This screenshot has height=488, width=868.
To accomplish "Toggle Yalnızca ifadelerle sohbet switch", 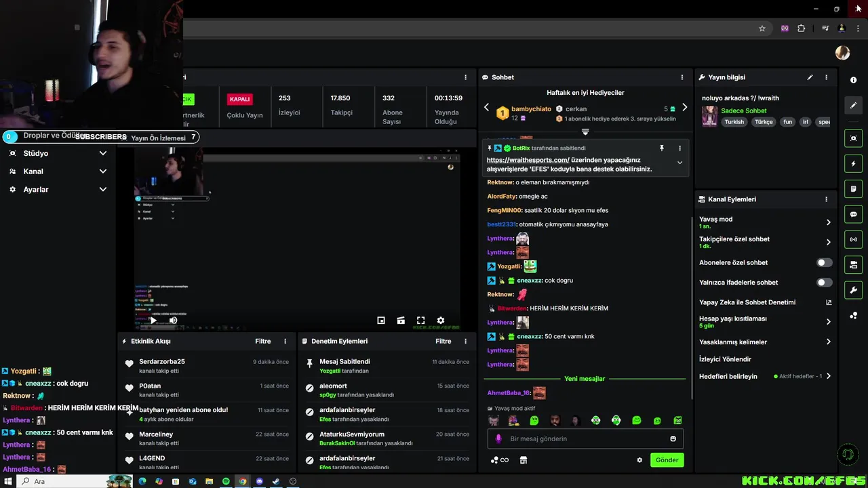I will [x=824, y=282].
